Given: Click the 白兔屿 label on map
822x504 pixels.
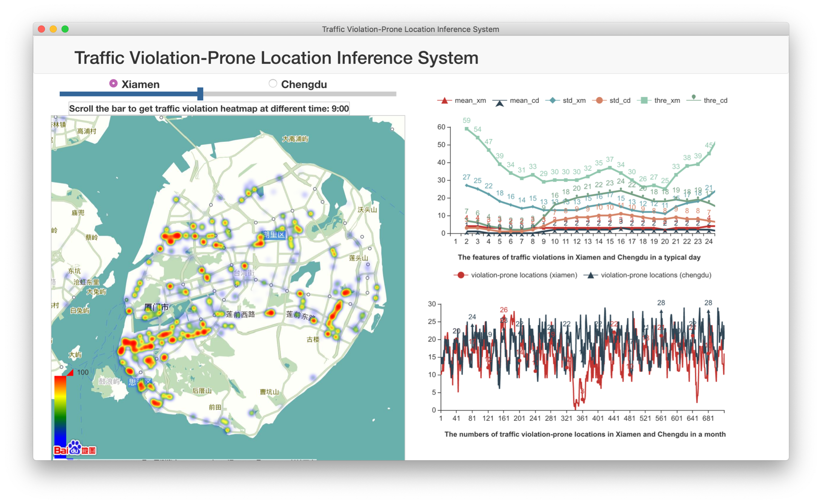Looking at the screenshot, I should pyautogui.click(x=80, y=311).
